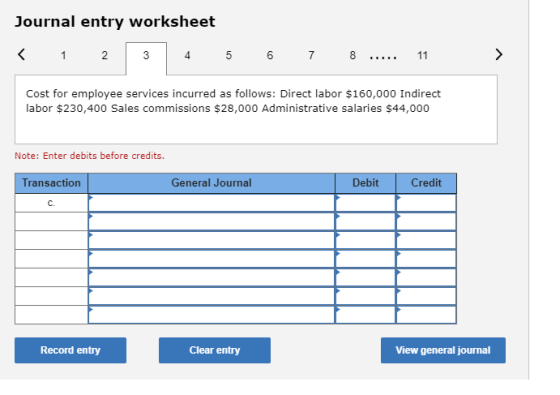Click Debit field in last row

point(365,315)
